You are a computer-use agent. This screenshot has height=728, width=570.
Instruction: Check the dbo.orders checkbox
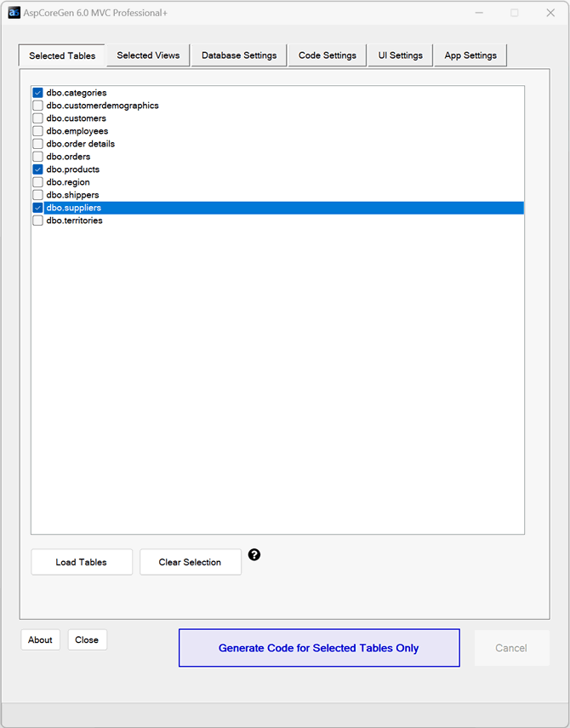(38, 157)
